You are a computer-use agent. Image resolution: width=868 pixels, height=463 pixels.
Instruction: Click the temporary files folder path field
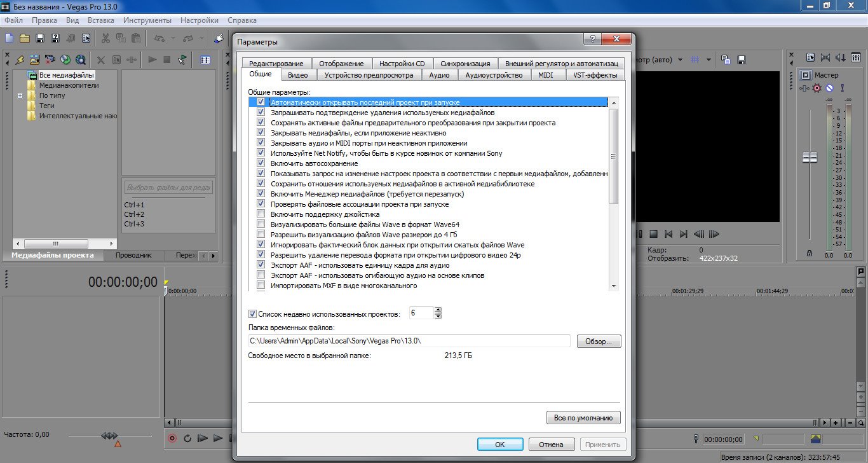(409, 342)
